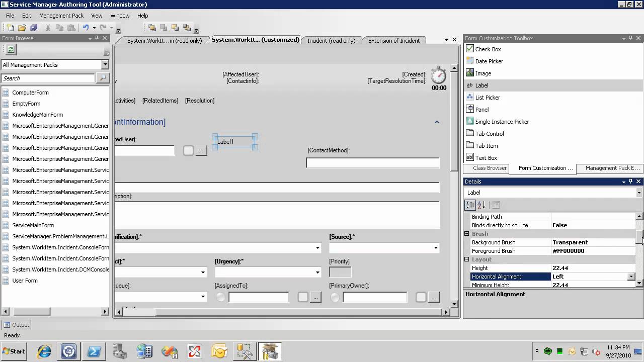The width and height of the screenshot is (644, 362).
Task: Click the last layout ordering icon in toolbar
Action: click(x=187, y=28)
